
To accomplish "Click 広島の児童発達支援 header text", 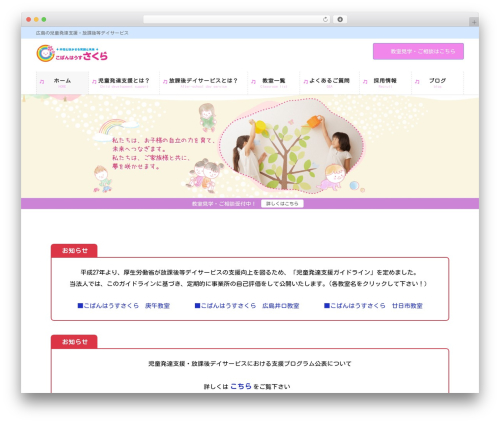I will (x=82, y=33).
